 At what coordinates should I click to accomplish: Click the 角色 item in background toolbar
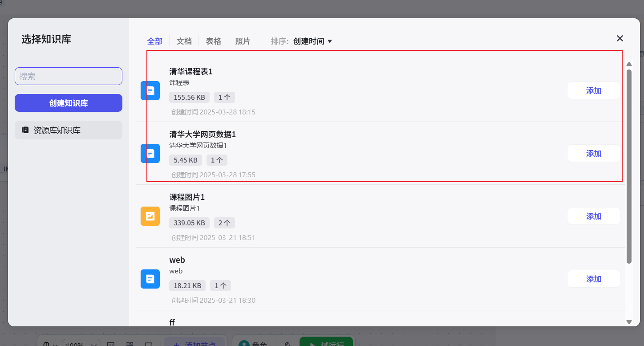252,342
